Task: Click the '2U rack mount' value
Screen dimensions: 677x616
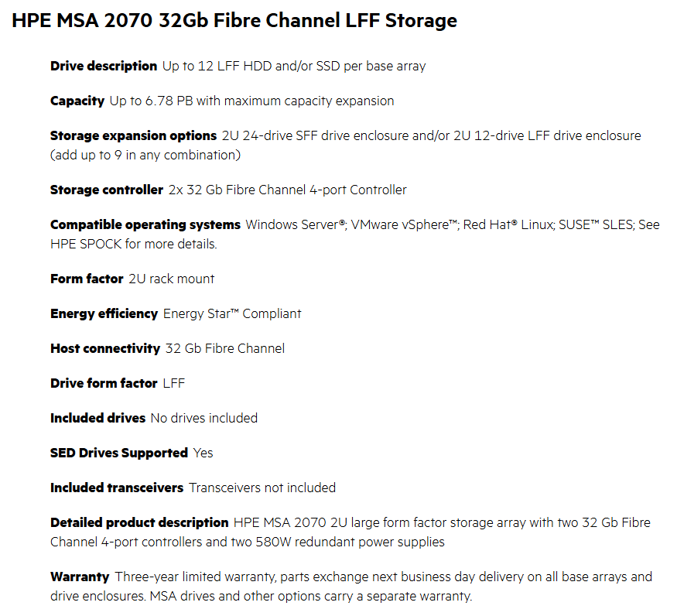Action: pos(172,279)
